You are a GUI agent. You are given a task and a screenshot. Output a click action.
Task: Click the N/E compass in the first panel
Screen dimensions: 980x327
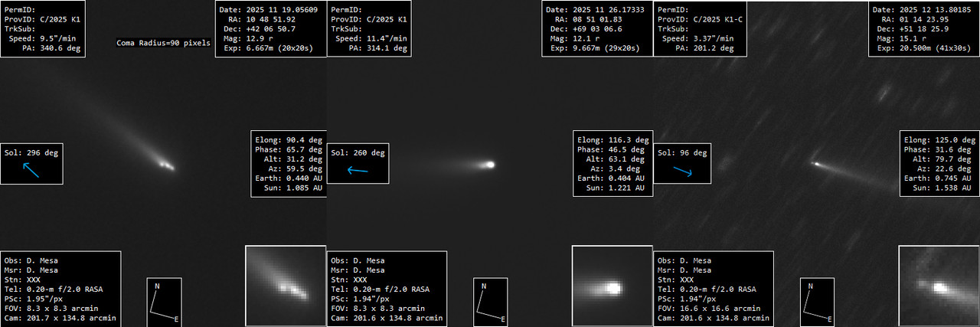(164, 302)
